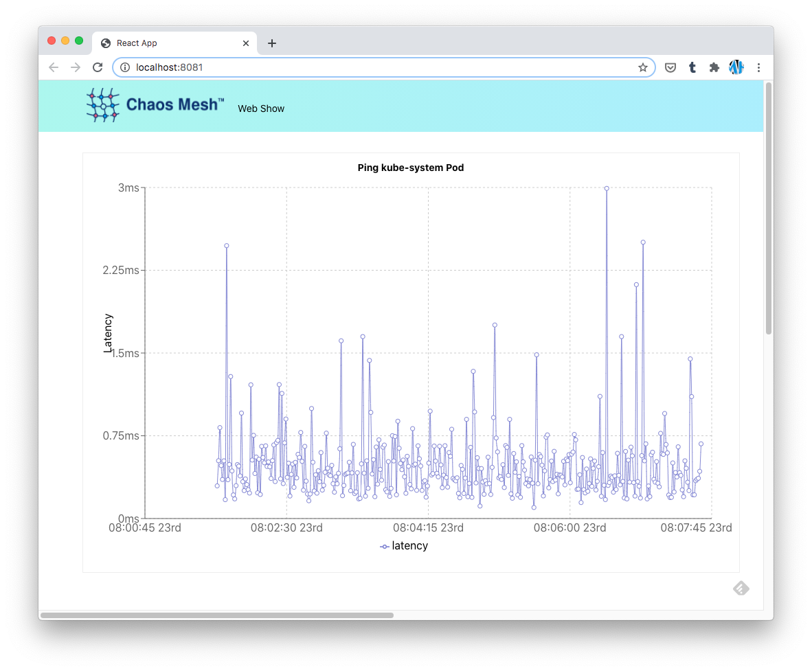Click the Chaos Mesh logo
Screen dimensions: 812x671
click(155, 104)
